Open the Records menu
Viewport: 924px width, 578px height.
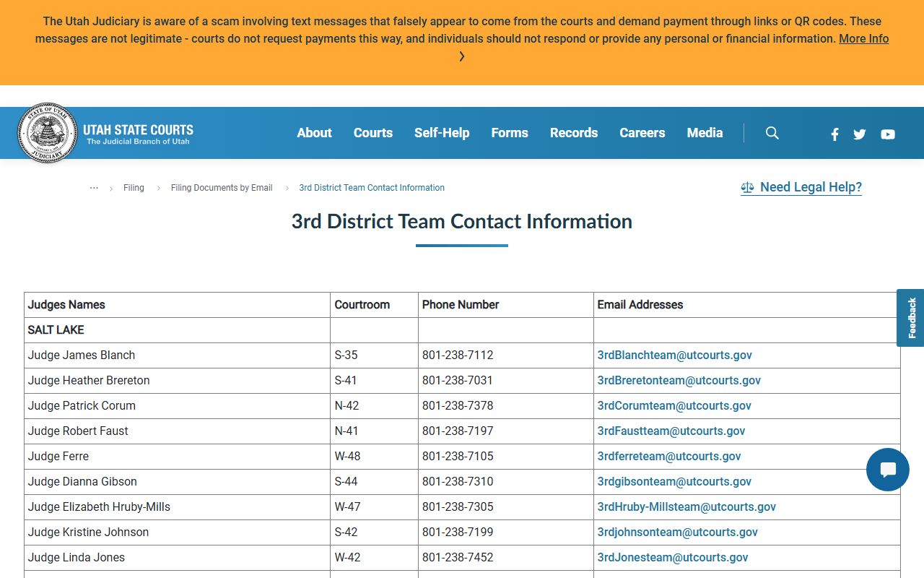point(574,133)
